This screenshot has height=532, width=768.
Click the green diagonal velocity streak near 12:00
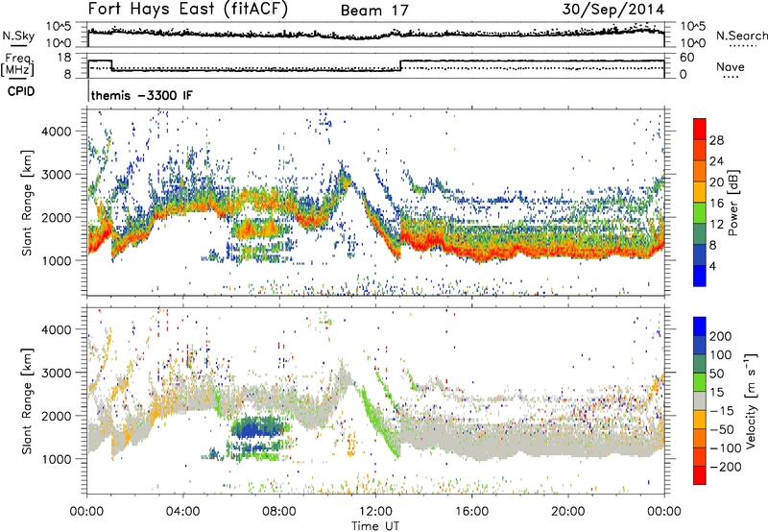click(x=380, y=423)
